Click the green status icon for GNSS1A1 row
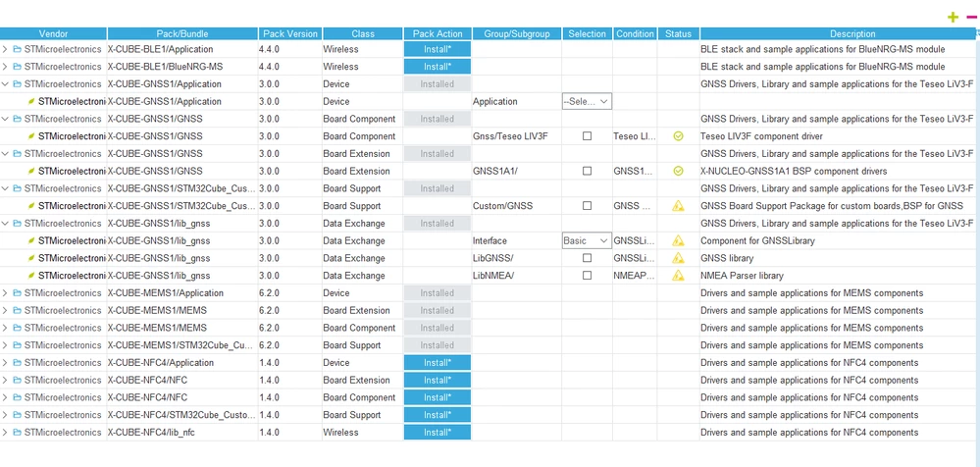Screen dimensions: 980x467 pos(678,172)
